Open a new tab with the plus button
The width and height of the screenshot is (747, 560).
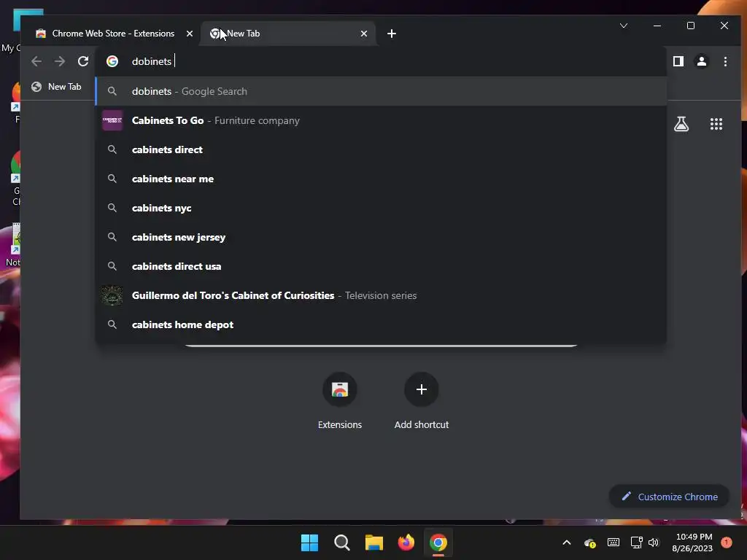(392, 34)
